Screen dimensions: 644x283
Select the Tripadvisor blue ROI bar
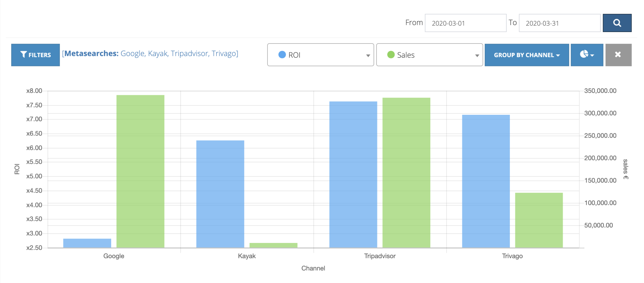point(353,175)
